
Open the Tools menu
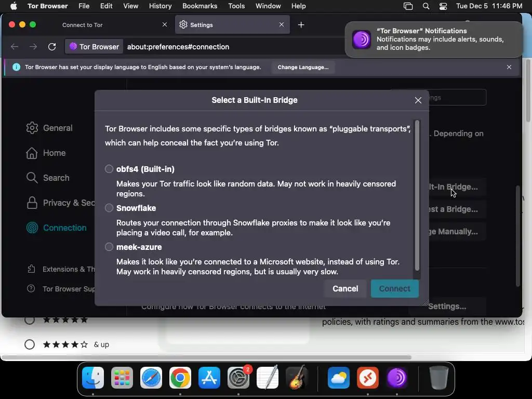click(x=236, y=6)
